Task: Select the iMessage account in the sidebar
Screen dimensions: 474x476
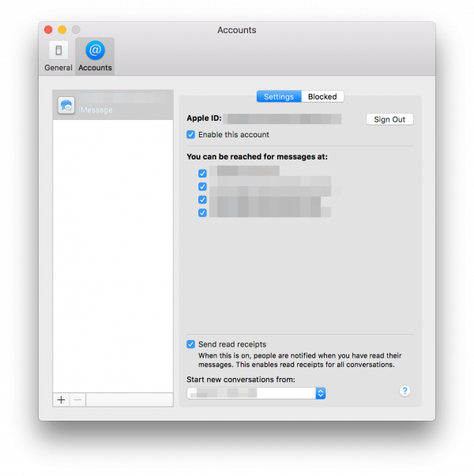Action: (x=113, y=105)
